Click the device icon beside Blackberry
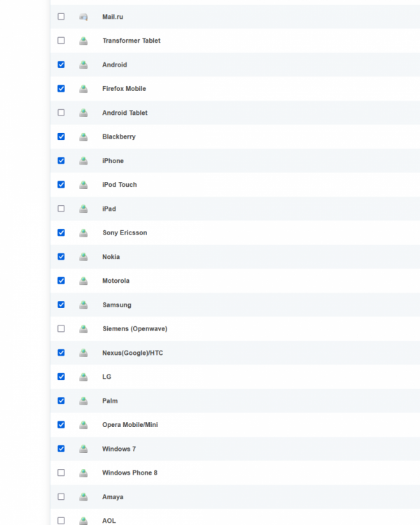The height and width of the screenshot is (525, 420). [83, 136]
